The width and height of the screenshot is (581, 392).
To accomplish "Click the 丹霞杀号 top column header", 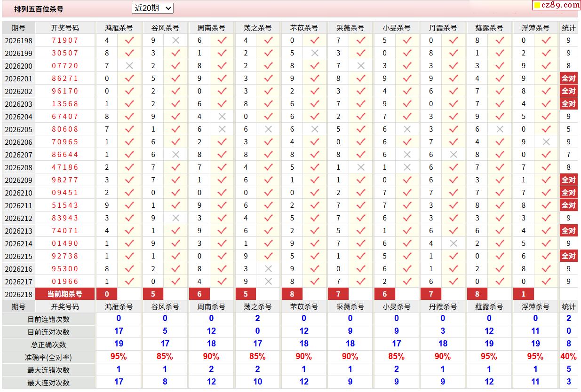I will coord(443,28).
